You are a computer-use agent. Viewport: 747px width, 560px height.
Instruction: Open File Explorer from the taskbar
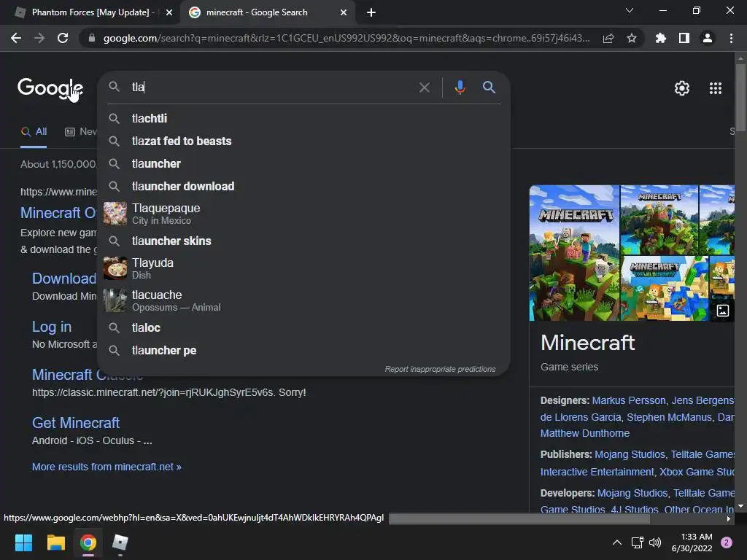click(55, 542)
